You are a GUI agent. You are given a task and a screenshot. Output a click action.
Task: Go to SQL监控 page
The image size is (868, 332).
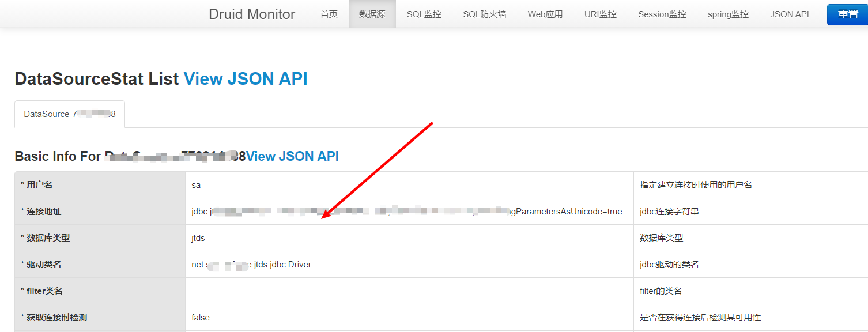point(424,14)
